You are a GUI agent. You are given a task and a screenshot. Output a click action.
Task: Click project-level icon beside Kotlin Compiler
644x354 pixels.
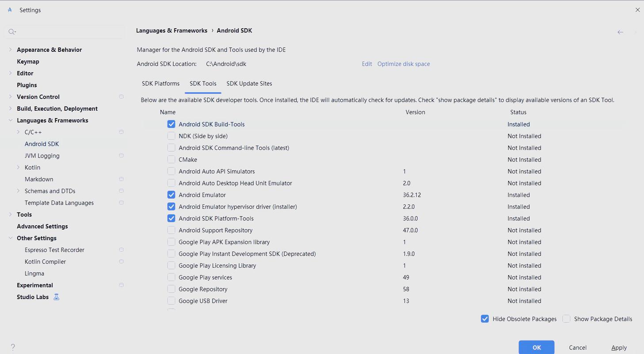coord(121,262)
